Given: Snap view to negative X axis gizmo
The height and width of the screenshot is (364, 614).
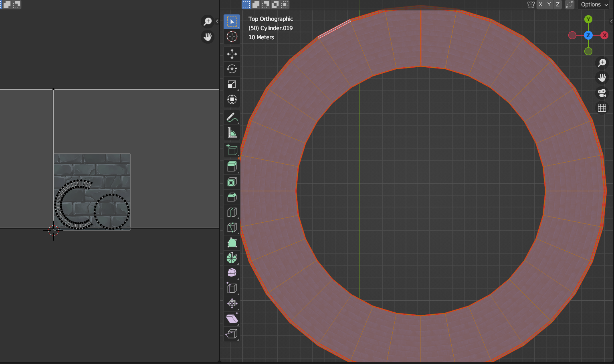Looking at the screenshot, I should pyautogui.click(x=572, y=35).
